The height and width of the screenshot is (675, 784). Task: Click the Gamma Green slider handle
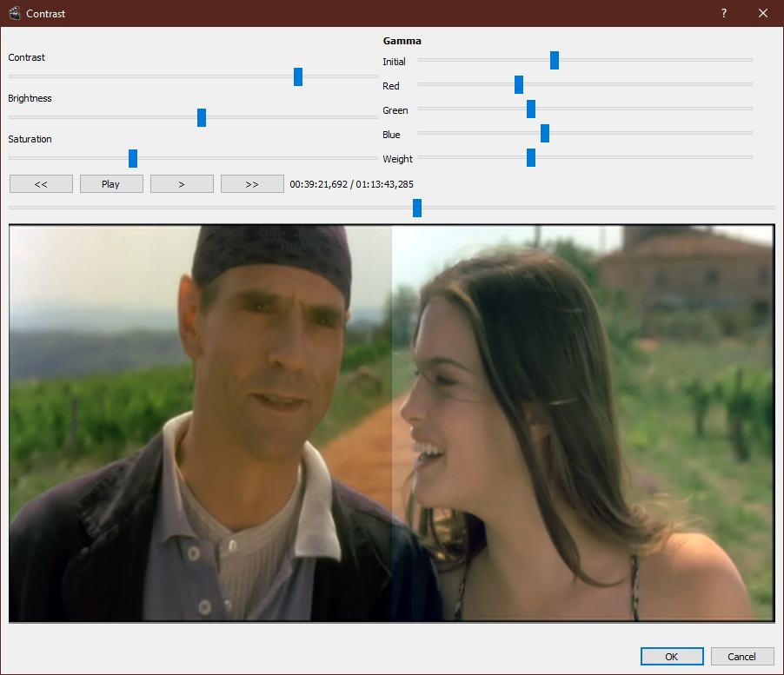(531, 109)
